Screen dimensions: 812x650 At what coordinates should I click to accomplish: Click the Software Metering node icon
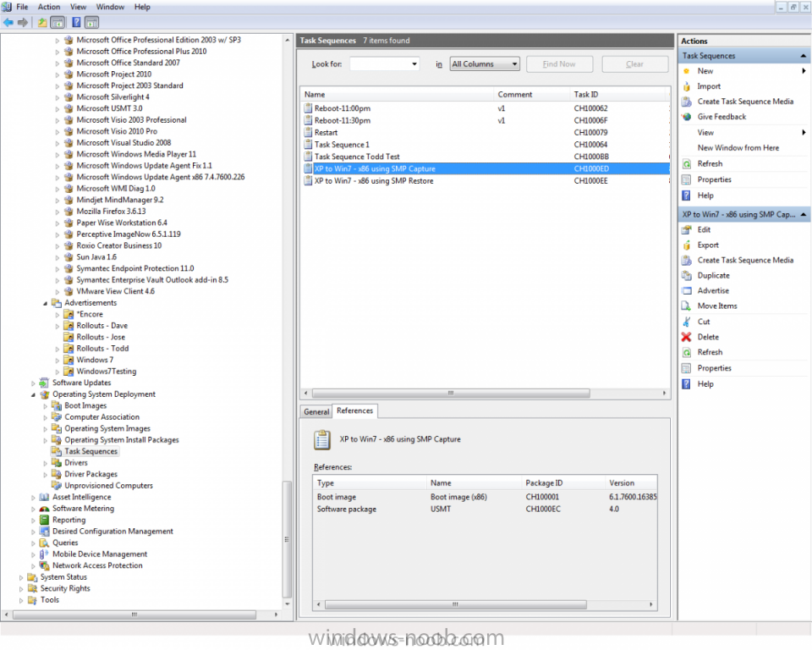click(x=45, y=509)
